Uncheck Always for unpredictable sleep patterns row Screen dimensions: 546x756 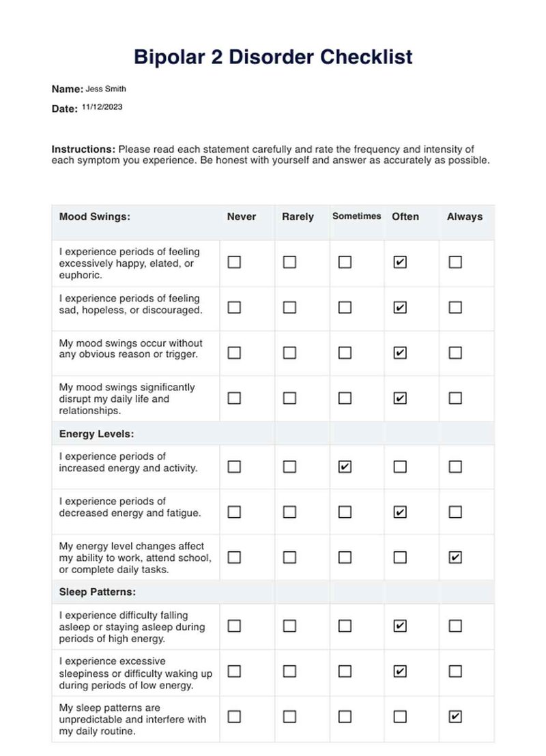[455, 716]
